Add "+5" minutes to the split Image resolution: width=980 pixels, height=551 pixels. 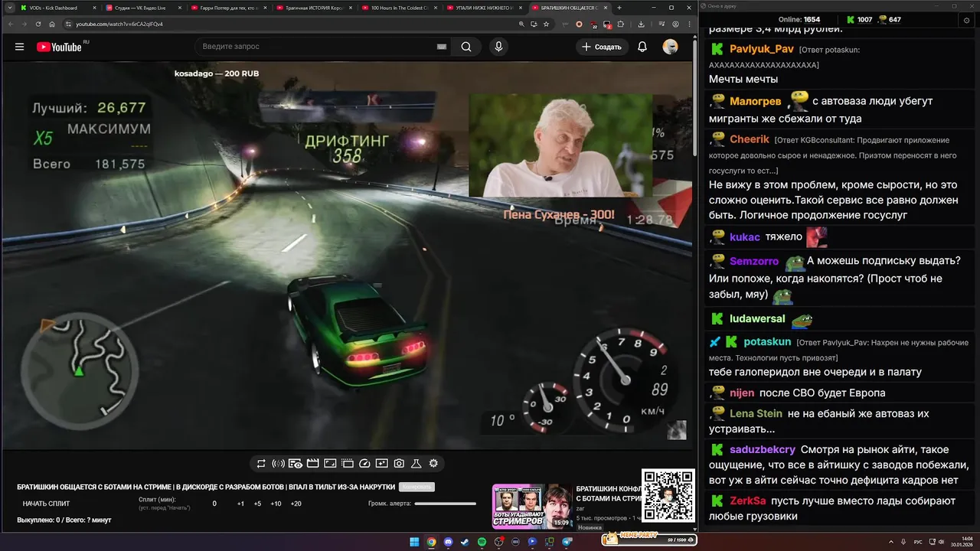(x=257, y=504)
